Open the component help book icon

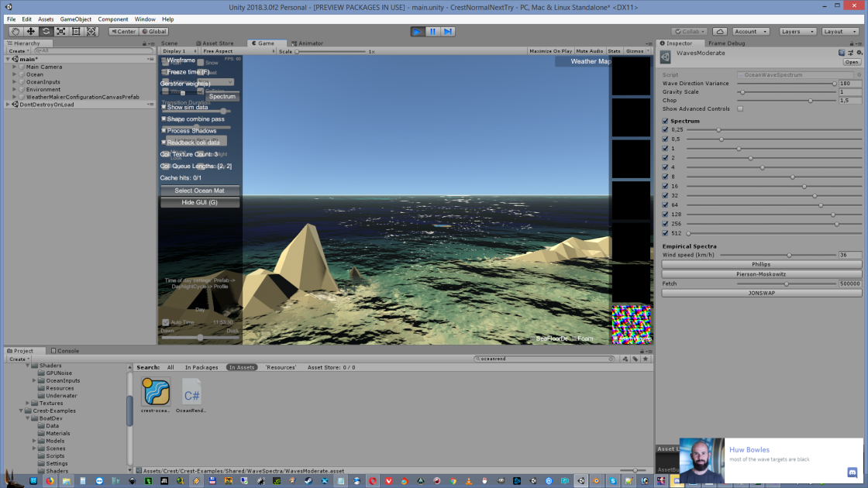pos(842,53)
